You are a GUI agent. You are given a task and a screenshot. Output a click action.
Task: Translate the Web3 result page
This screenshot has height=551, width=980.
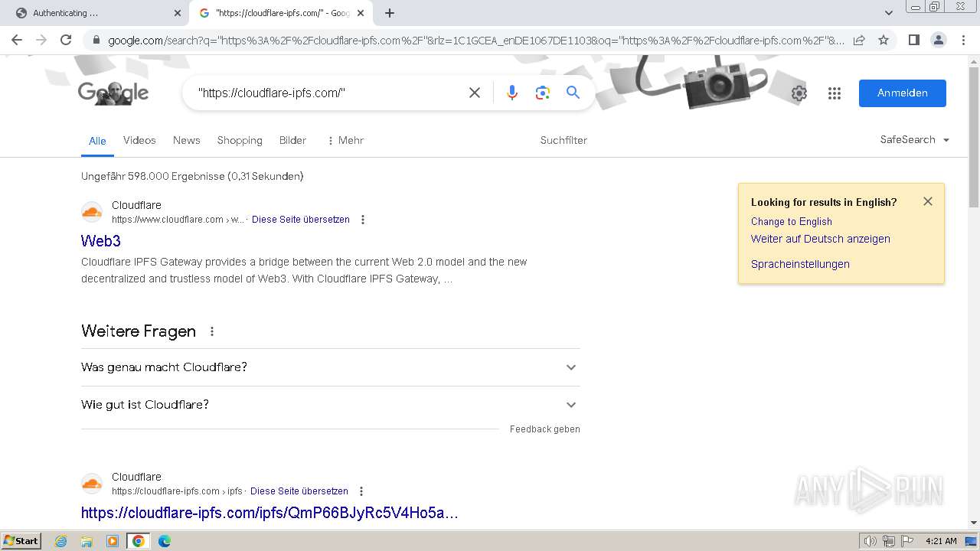point(301,220)
